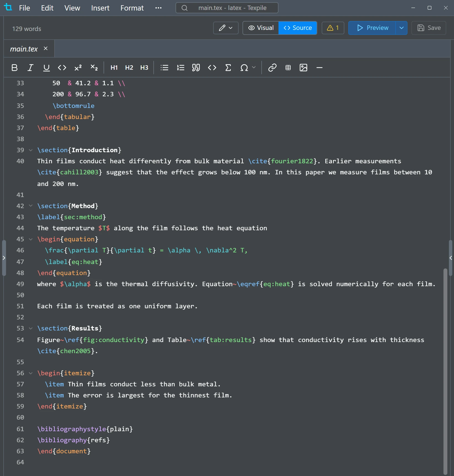Open the special characters dropdown arrow
The height and width of the screenshot is (476, 454).
[254, 67]
